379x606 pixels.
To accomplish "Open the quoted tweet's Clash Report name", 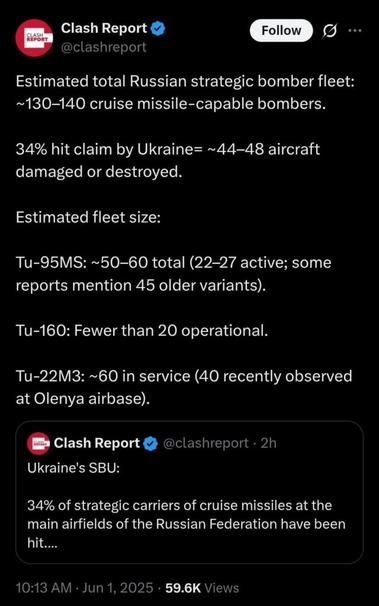I will pyautogui.click(x=97, y=443).
